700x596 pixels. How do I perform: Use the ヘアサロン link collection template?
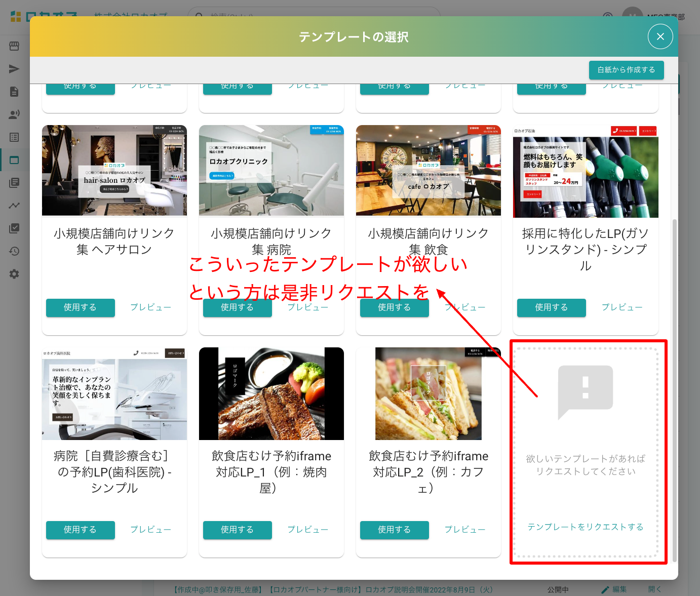click(80, 307)
